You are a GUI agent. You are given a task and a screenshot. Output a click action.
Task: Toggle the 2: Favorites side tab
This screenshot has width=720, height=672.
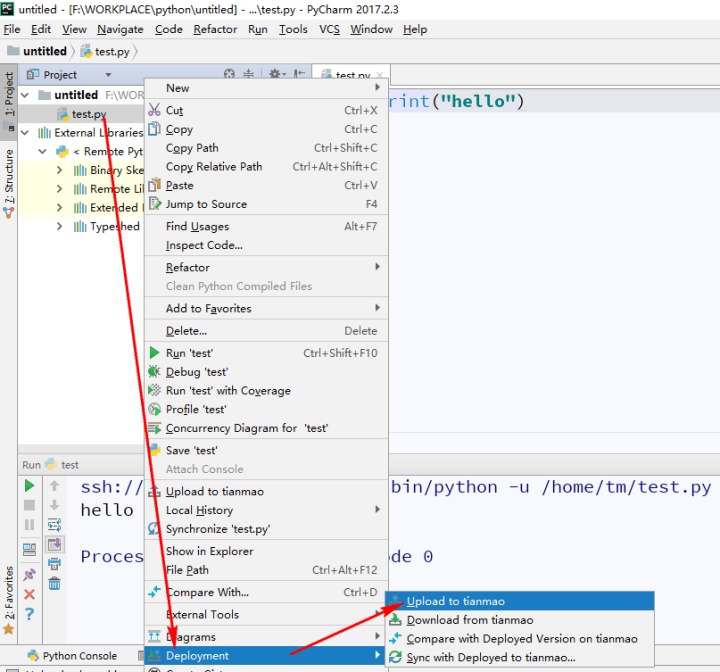click(8, 599)
